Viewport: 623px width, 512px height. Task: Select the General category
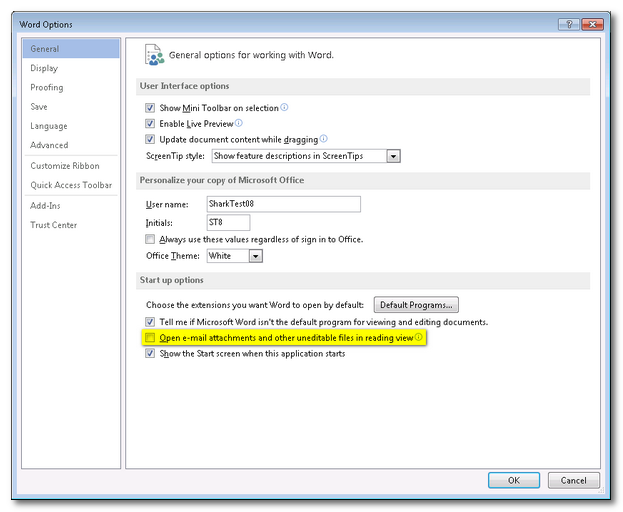(71, 48)
